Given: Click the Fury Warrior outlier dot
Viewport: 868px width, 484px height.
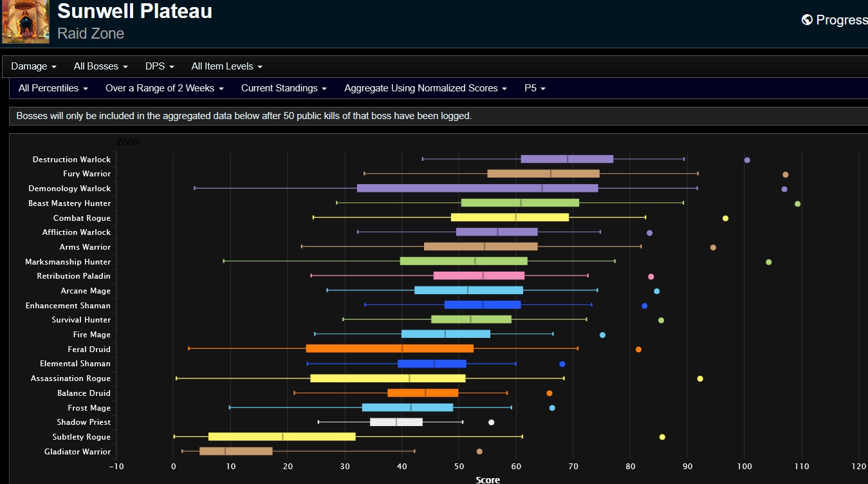Looking at the screenshot, I should point(786,174).
